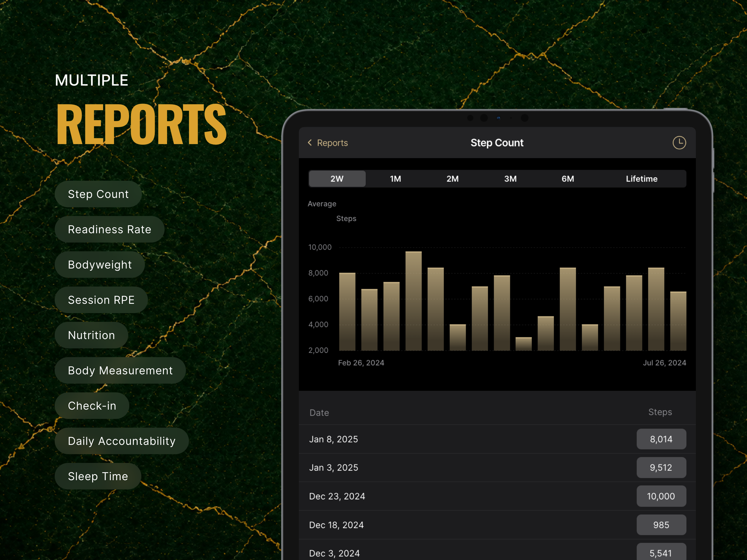747x560 pixels.
Task: Click the REPORTS gold headline
Action: pyautogui.click(x=141, y=124)
